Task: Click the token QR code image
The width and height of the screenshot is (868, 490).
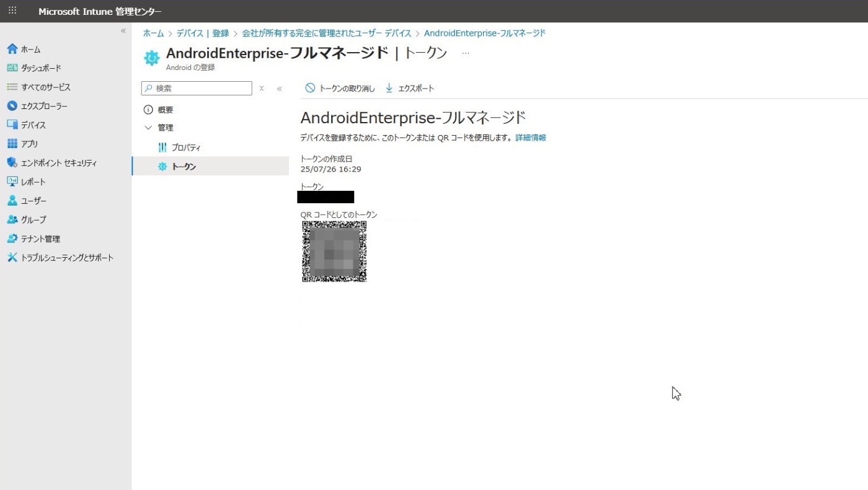Action: [334, 252]
